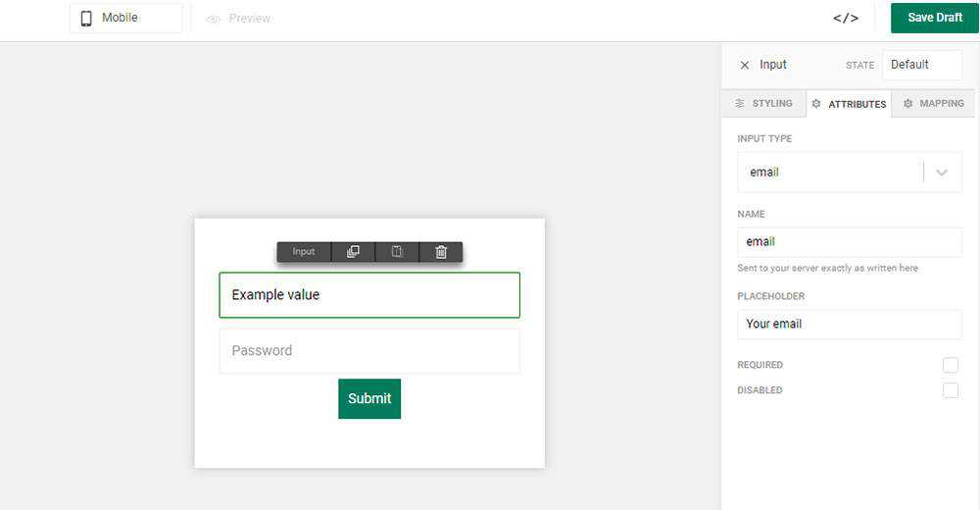Close the Input panel with the X icon
This screenshot has width=980, height=510.
[x=745, y=65]
